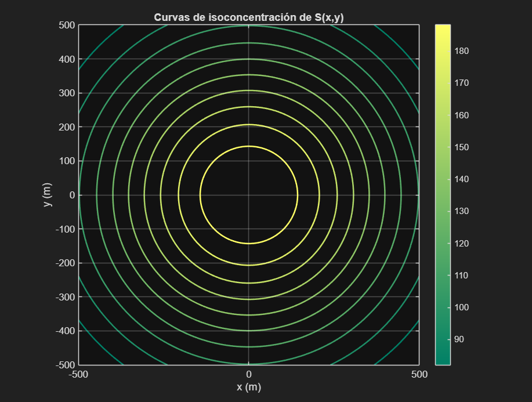The height and width of the screenshot is (402, 532).
Task: Click the plot title "Curvas de isoconcentración de S(x,y)"
Action: pos(248,17)
